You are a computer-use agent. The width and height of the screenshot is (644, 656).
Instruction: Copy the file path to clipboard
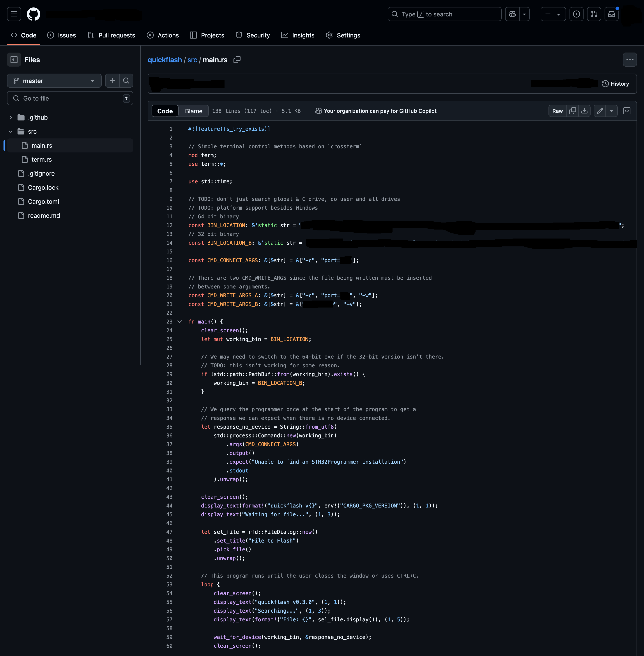coord(237,60)
